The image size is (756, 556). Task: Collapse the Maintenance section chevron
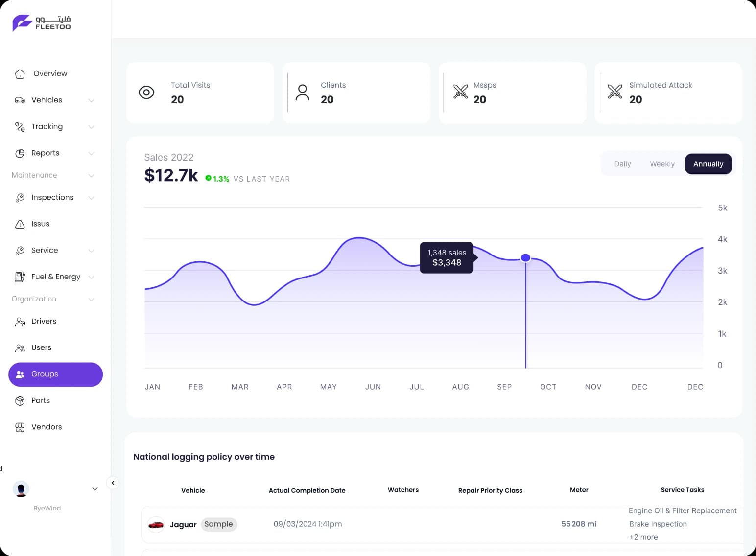point(91,175)
